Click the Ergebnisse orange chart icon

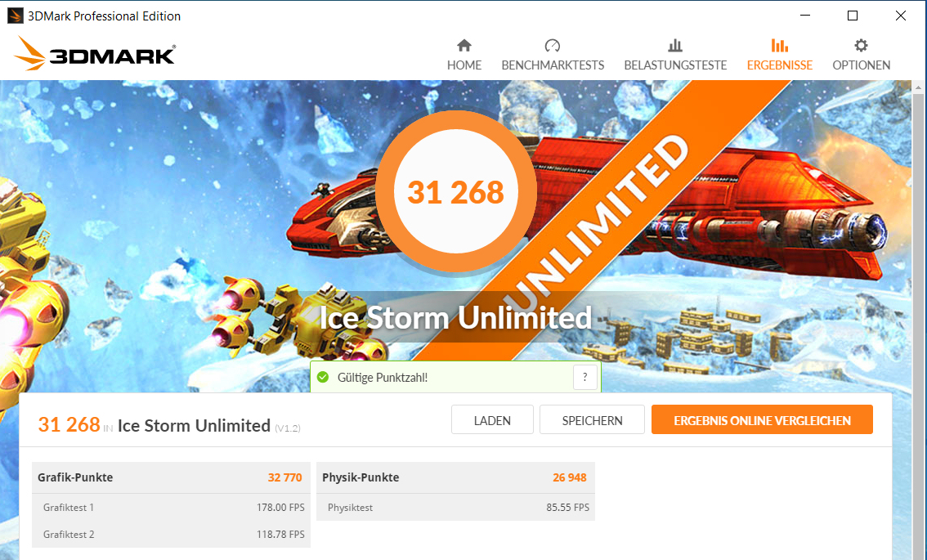click(779, 46)
